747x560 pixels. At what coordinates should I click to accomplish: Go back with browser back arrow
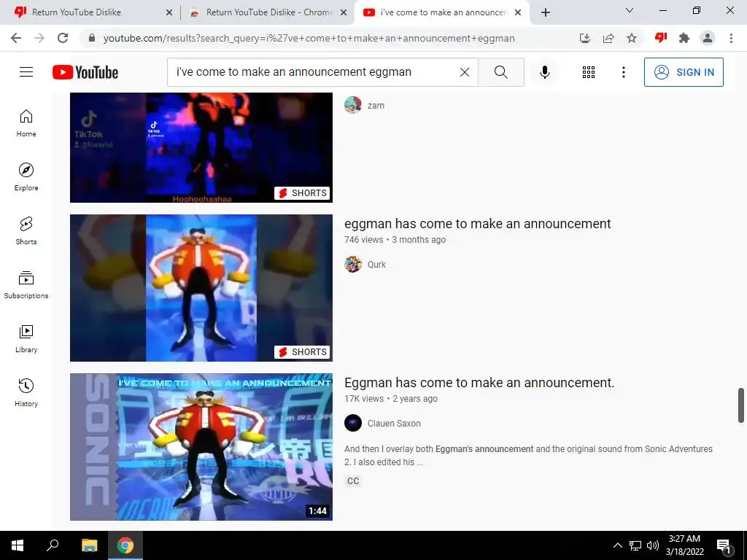click(16, 38)
